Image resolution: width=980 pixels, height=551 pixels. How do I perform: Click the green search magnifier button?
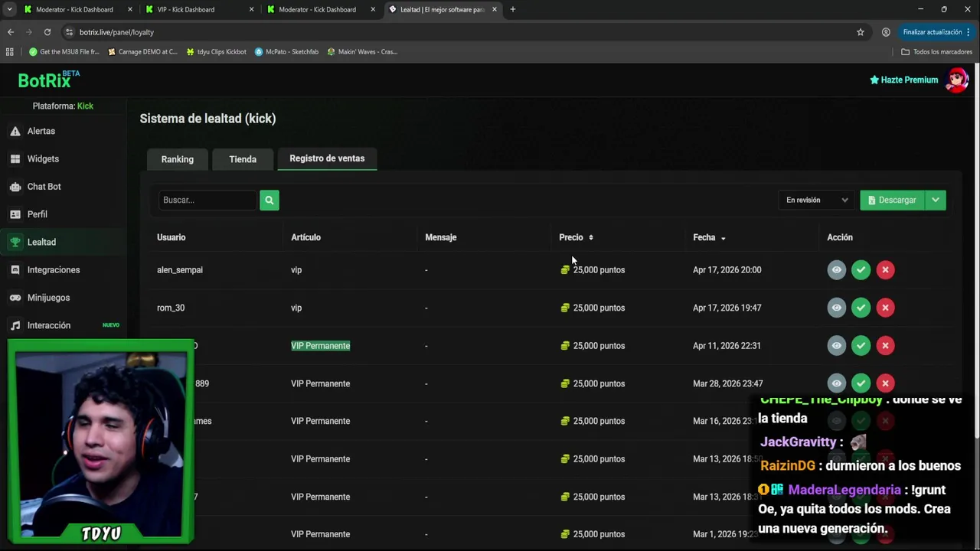pyautogui.click(x=269, y=200)
